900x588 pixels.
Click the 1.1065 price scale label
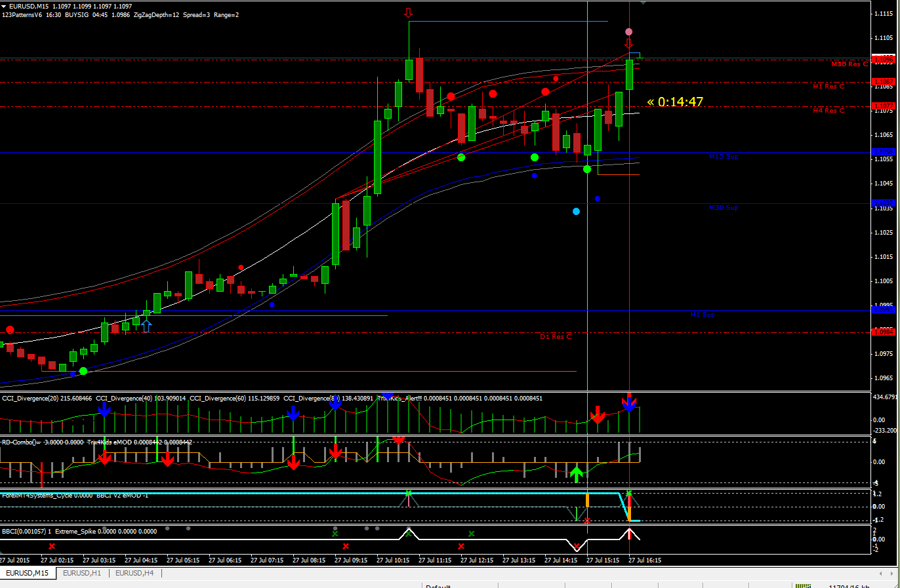click(x=884, y=135)
